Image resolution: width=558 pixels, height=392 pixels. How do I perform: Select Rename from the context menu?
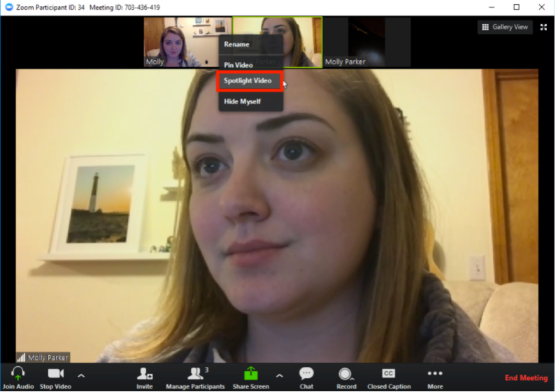coord(236,45)
